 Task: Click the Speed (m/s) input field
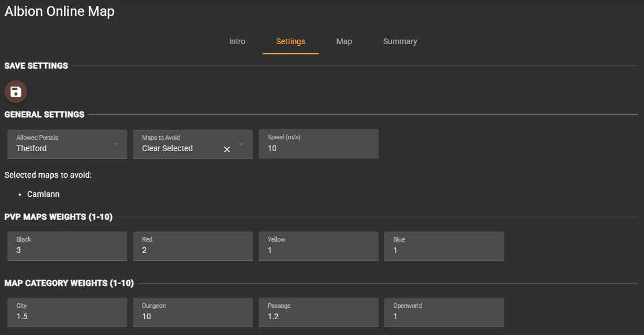click(x=318, y=148)
